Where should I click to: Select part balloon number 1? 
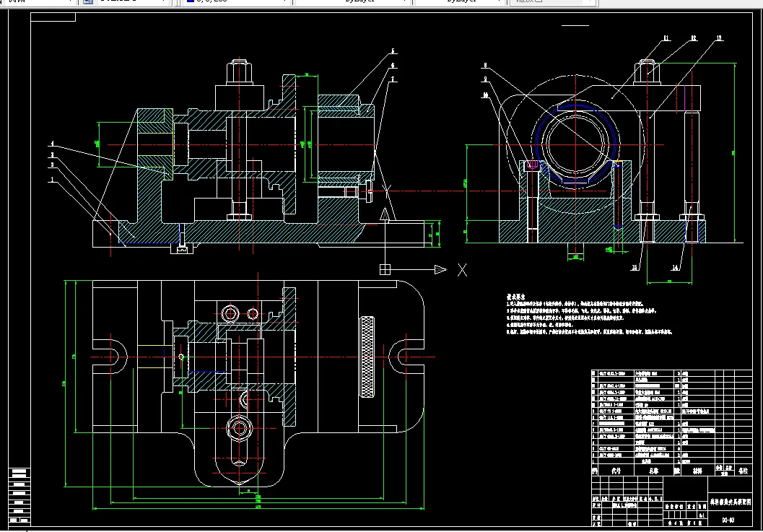click(52, 180)
